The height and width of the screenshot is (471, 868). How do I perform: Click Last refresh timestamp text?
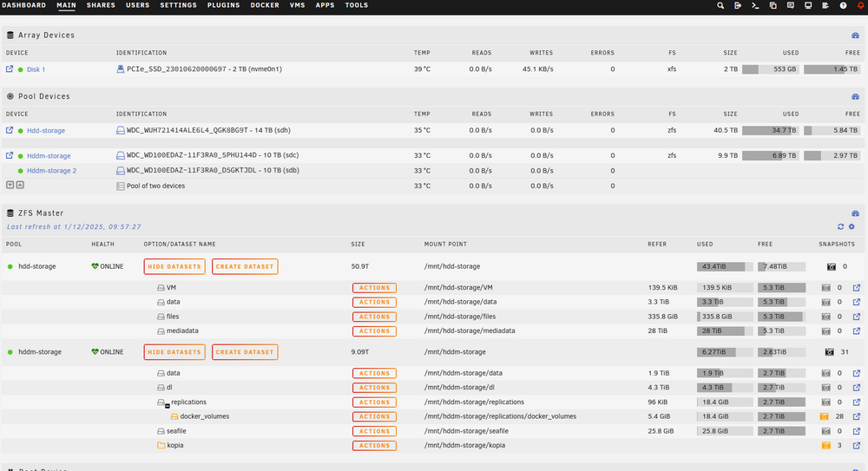point(74,227)
